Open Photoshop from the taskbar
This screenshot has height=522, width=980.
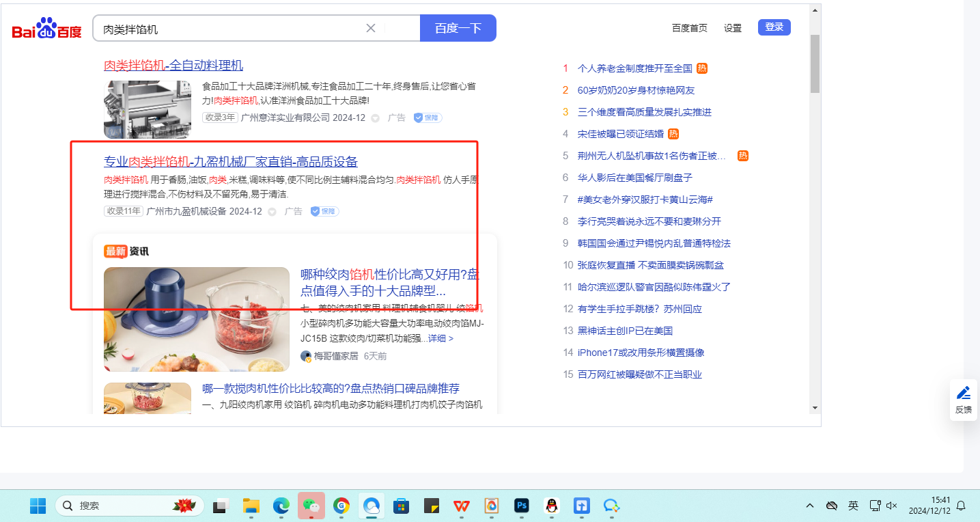(x=522, y=506)
